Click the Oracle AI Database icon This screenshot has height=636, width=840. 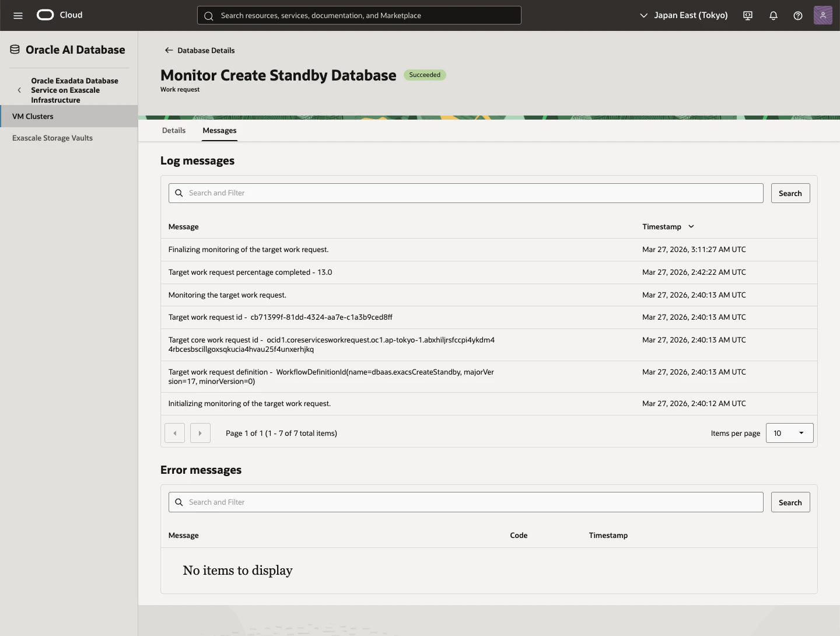15,50
